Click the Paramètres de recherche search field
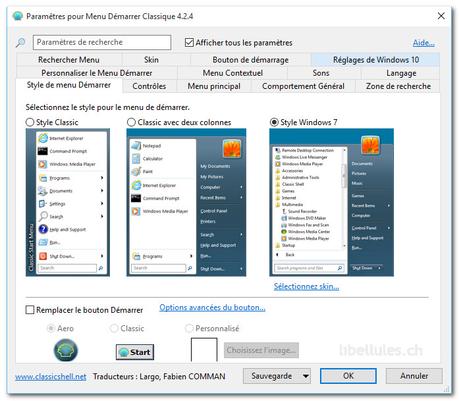Image resolution: width=459 pixels, height=401 pixels. (x=102, y=42)
